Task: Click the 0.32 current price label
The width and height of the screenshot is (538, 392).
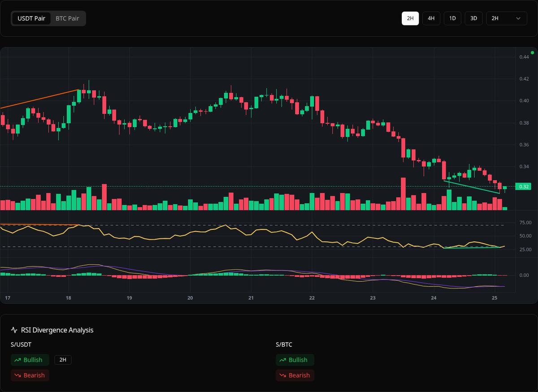Action: [x=523, y=186]
